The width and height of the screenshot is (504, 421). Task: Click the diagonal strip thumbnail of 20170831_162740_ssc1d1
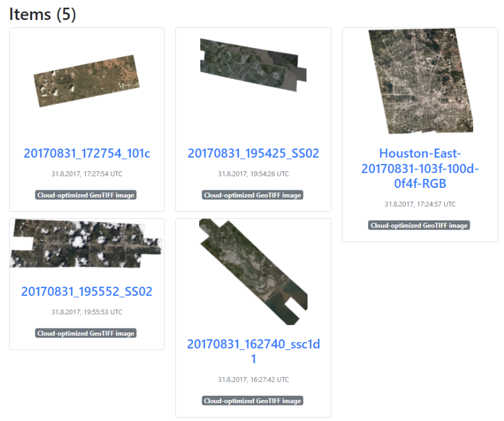pos(253,272)
